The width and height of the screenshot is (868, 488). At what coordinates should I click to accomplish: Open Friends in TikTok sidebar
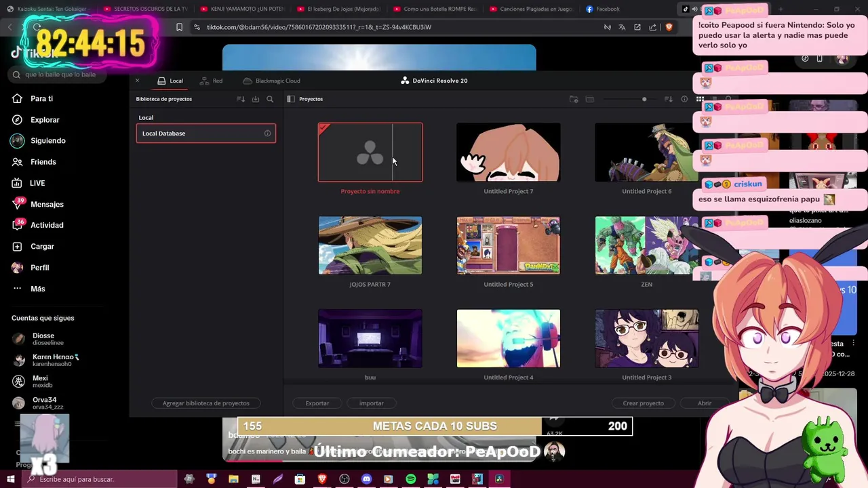(34, 162)
